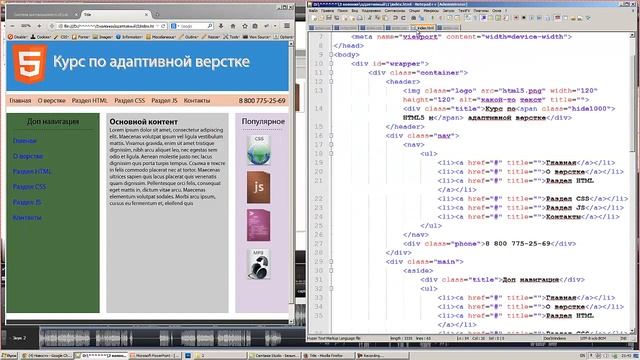Open Miscellaneous dropdown in Web Developer toolbar
640x360 pixels.
click(x=161, y=37)
